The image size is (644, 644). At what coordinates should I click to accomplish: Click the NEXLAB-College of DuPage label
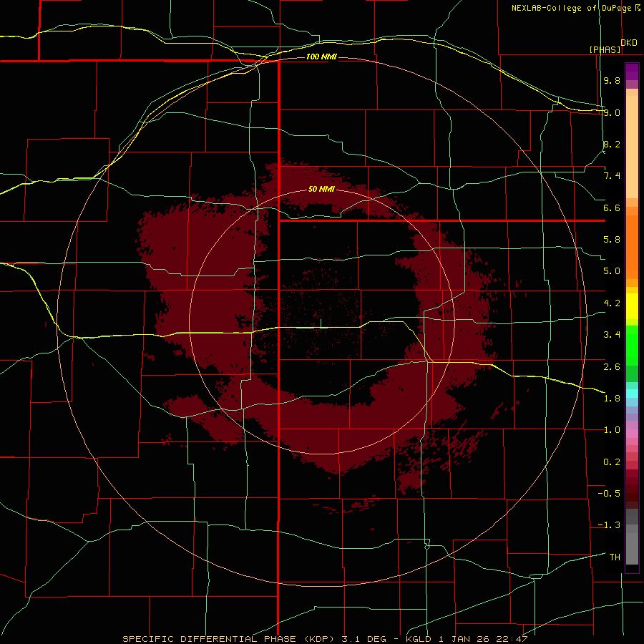coord(572,8)
